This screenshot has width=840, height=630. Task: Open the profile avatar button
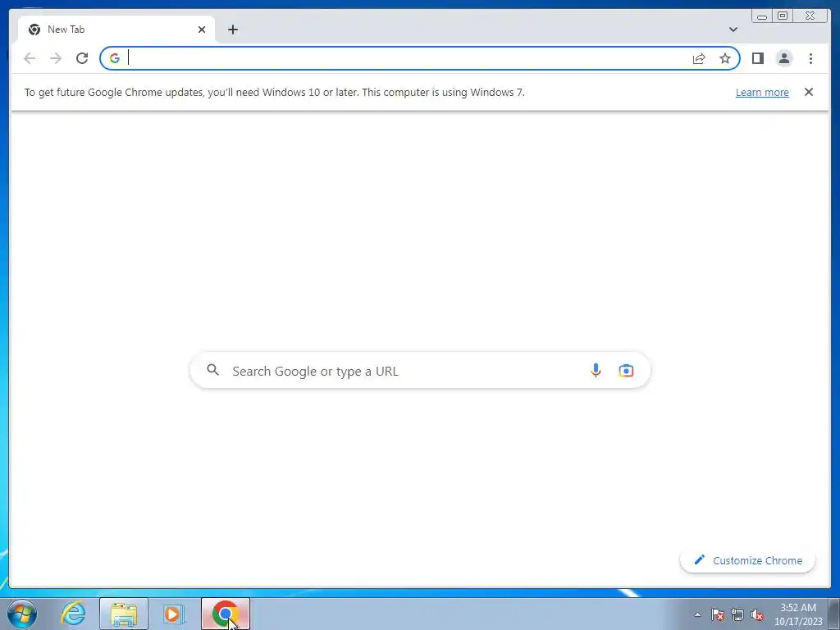[x=783, y=58]
